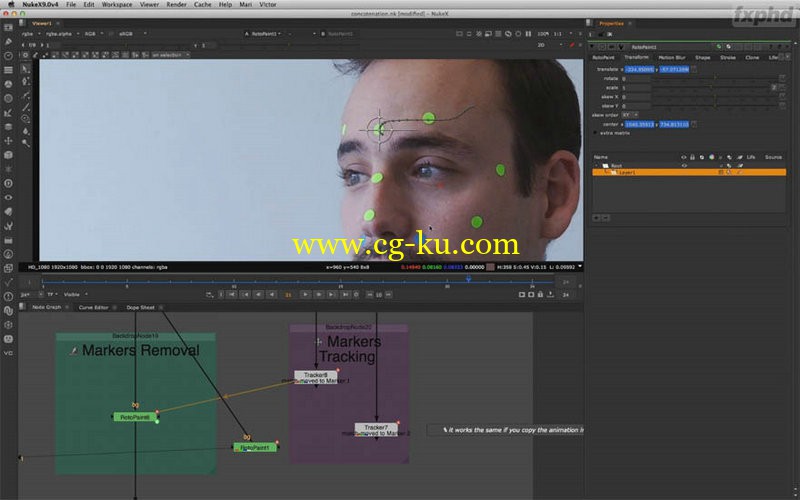
Task: Open the sRGB colorspace dropdown
Action: coord(132,34)
